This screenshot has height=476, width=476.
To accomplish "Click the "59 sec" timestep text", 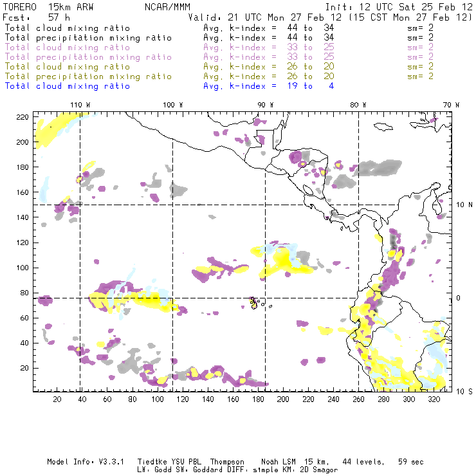I will [x=411, y=462].
